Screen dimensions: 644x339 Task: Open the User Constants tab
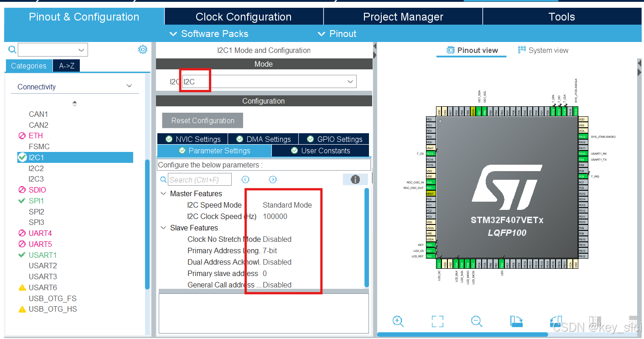click(x=320, y=151)
